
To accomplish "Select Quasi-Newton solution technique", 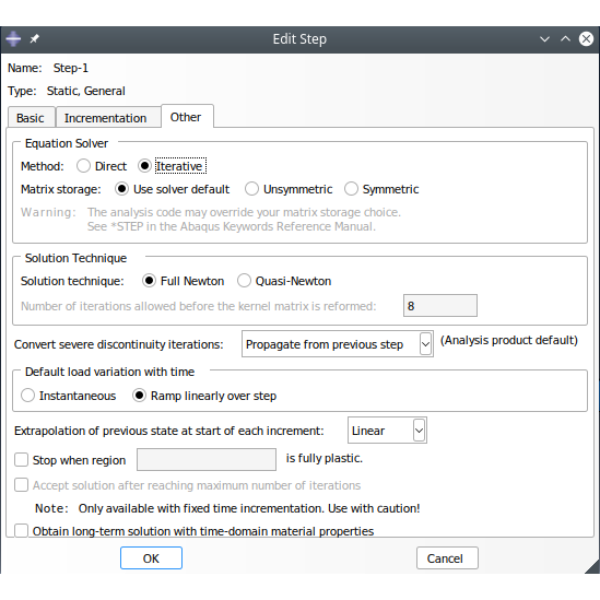I will (284, 281).
